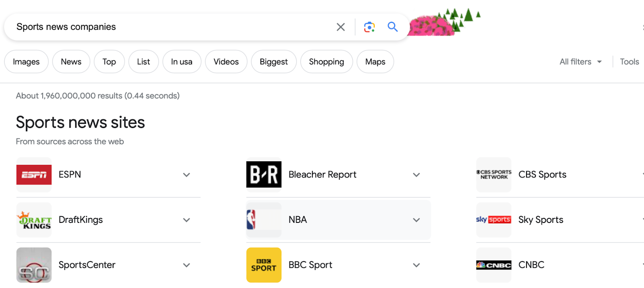Click the About 1,960,000,000 results text

[x=97, y=96]
